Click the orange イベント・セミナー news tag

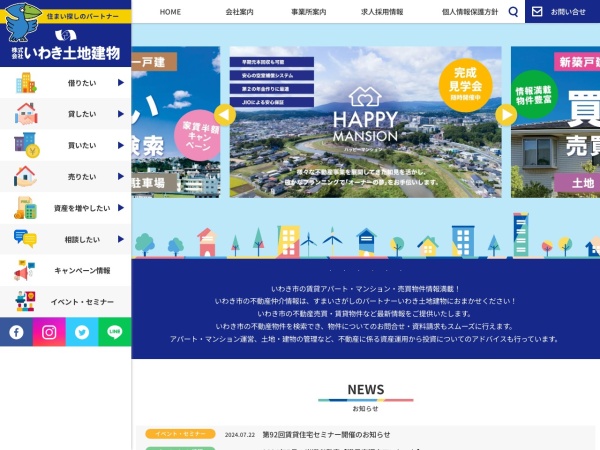click(x=180, y=434)
